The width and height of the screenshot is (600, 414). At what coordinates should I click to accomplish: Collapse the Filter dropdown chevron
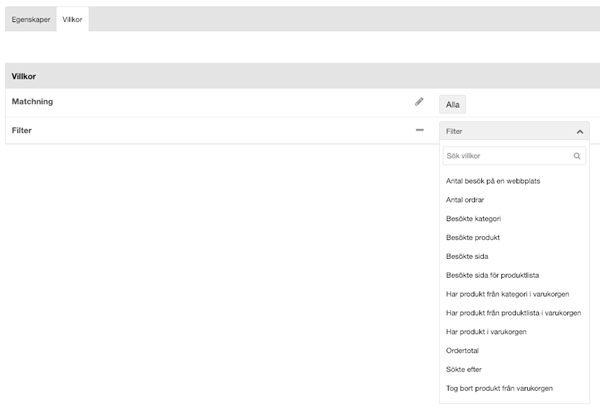click(x=580, y=132)
